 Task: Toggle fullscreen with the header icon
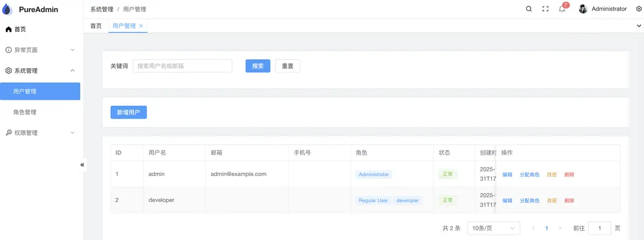click(x=545, y=9)
